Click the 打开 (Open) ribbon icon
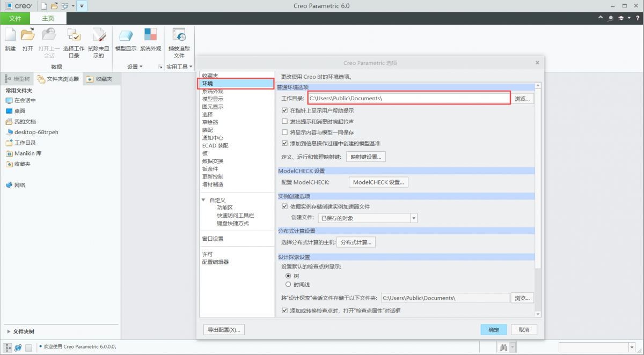This screenshot has width=644, height=355. click(28, 35)
